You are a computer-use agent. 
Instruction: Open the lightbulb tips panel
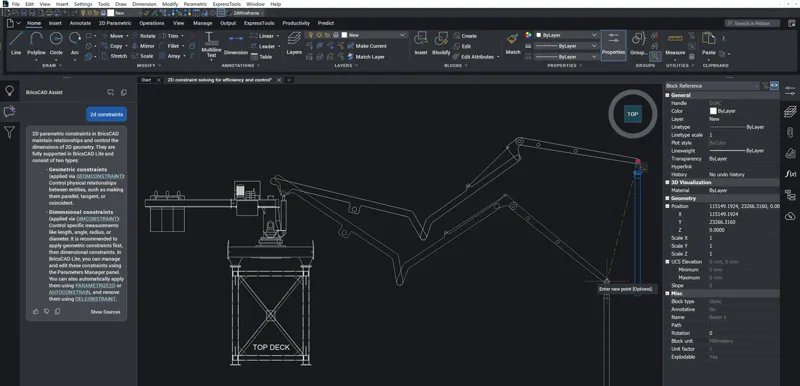point(9,91)
